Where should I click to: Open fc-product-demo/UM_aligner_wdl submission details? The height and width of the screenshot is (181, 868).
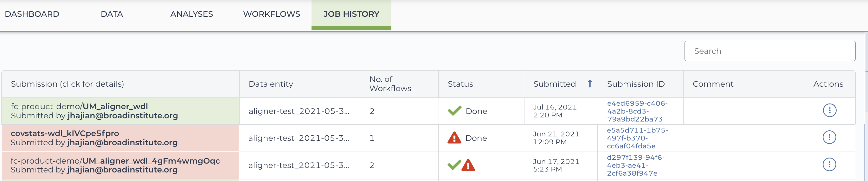[x=79, y=106]
